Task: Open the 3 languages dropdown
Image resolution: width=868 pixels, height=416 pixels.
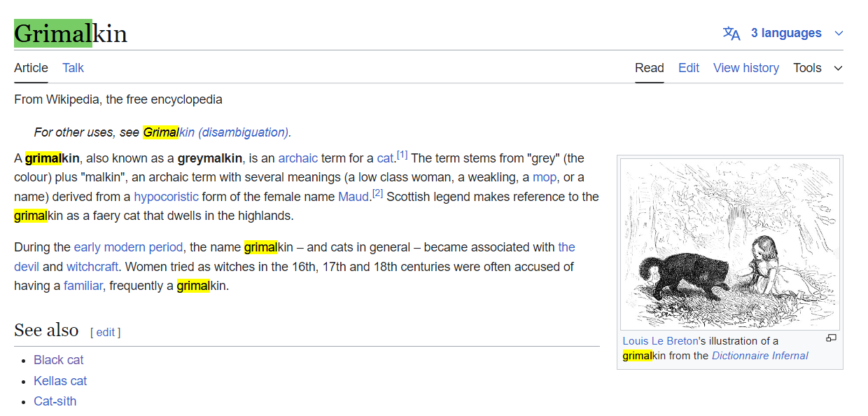Action: [783, 33]
